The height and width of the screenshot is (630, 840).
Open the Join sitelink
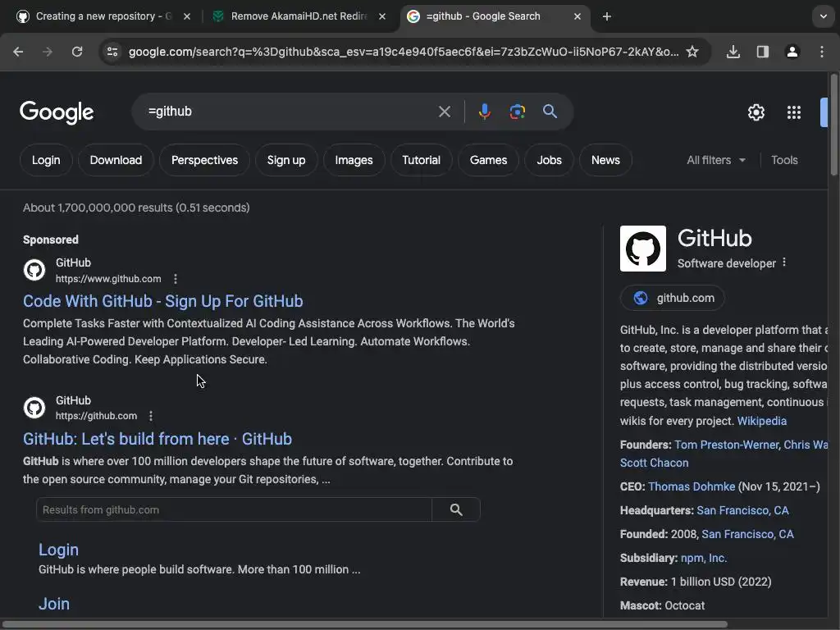coord(54,604)
